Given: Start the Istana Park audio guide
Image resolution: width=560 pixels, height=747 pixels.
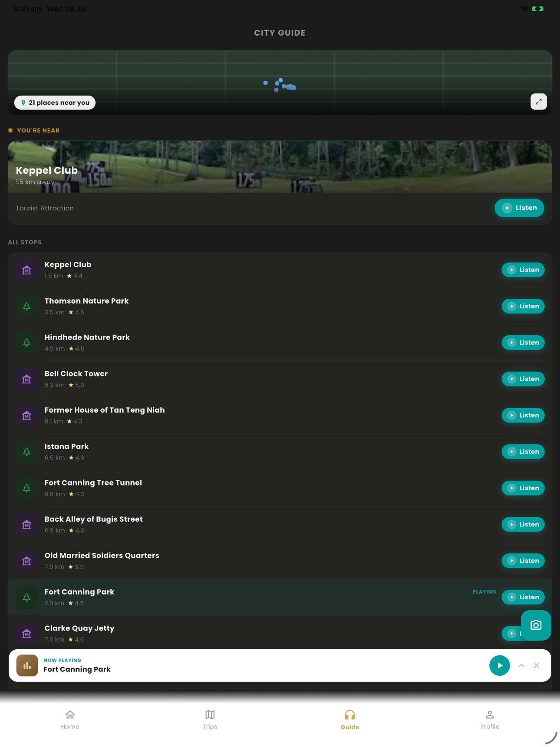Looking at the screenshot, I should click(523, 452).
